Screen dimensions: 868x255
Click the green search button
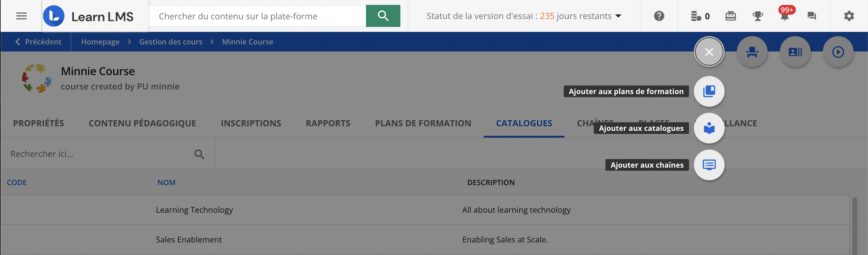(x=383, y=16)
